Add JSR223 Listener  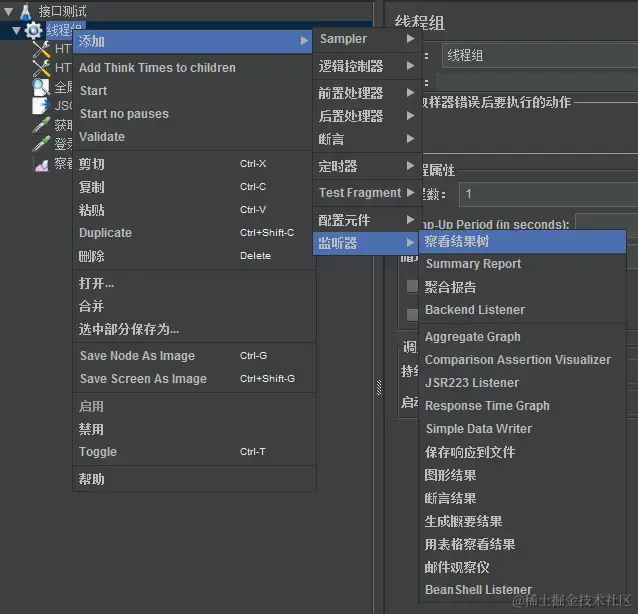522,383
